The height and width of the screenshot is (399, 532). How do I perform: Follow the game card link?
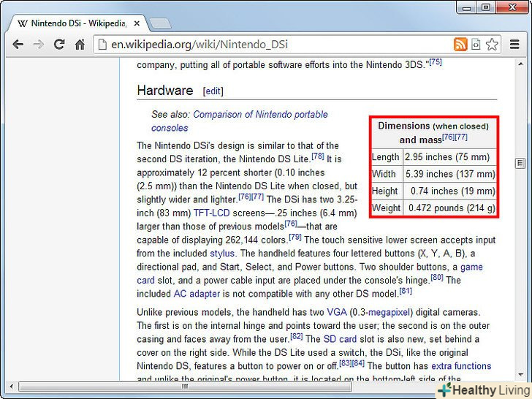click(x=310, y=274)
